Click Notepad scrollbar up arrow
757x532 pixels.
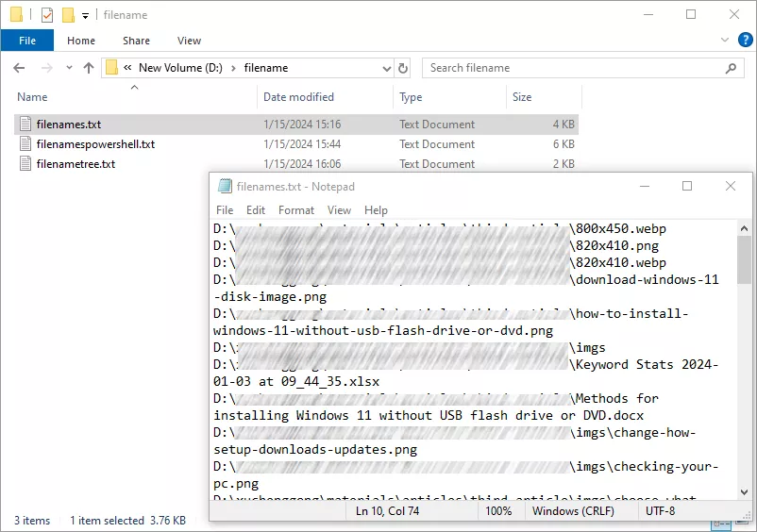point(744,228)
